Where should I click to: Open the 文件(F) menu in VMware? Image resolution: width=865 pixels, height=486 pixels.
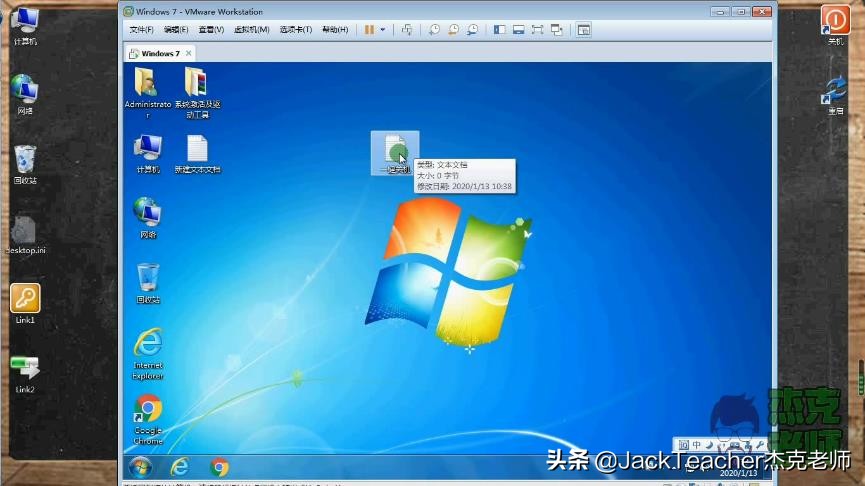tap(141, 30)
